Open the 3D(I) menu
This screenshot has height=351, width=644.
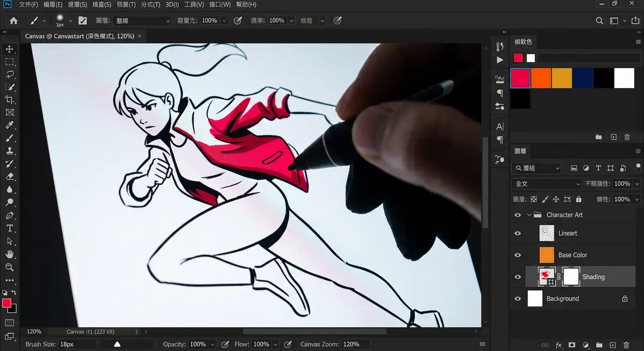172,5
